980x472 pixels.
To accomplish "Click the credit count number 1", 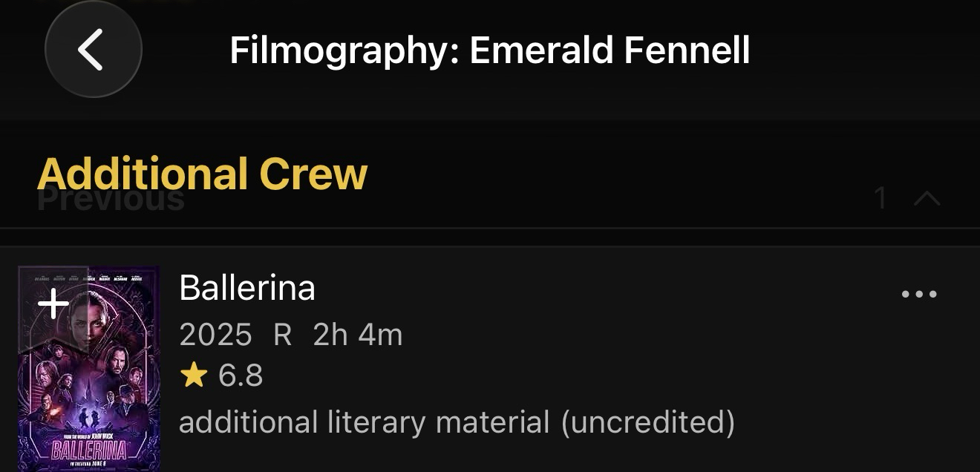I will point(881,198).
